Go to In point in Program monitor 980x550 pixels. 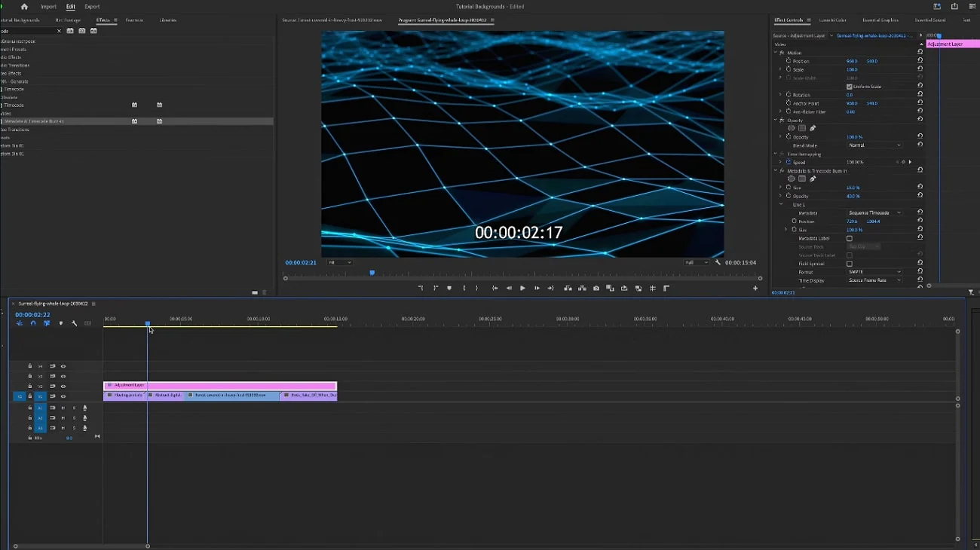[x=495, y=288]
